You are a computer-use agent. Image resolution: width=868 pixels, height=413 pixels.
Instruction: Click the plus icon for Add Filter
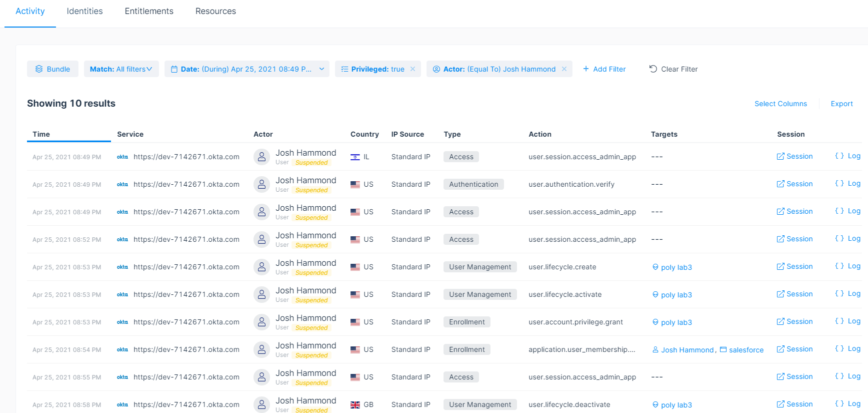[x=586, y=69]
